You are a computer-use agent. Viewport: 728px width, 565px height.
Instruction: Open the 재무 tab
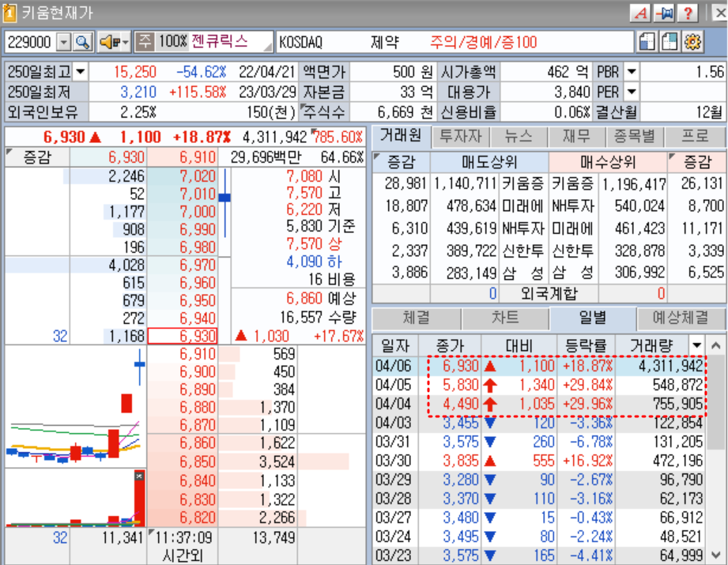pos(577,137)
